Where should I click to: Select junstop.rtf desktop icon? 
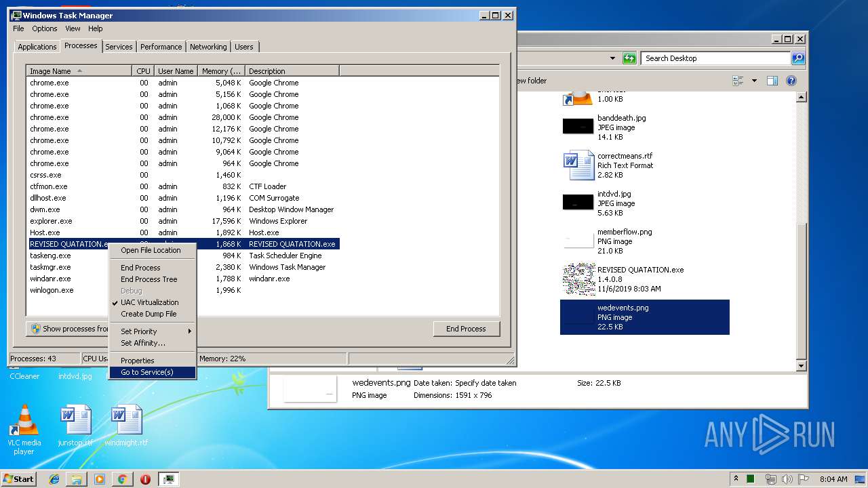(75, 426)
